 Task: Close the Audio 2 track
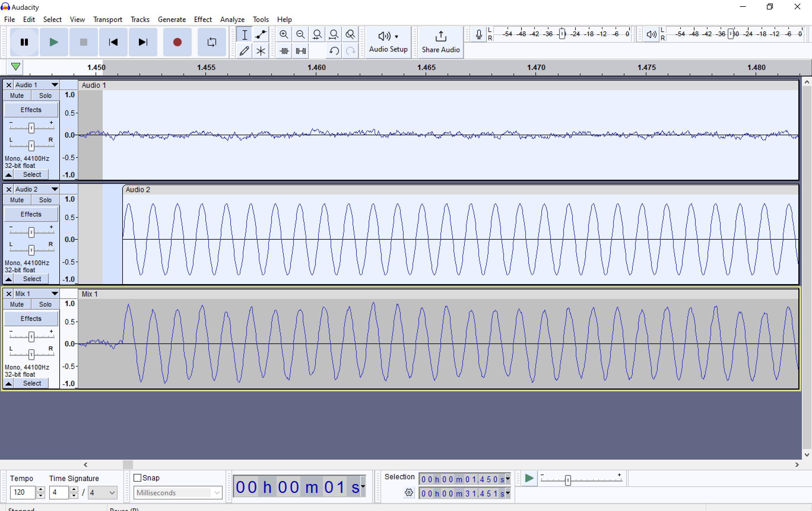[9, 190]
